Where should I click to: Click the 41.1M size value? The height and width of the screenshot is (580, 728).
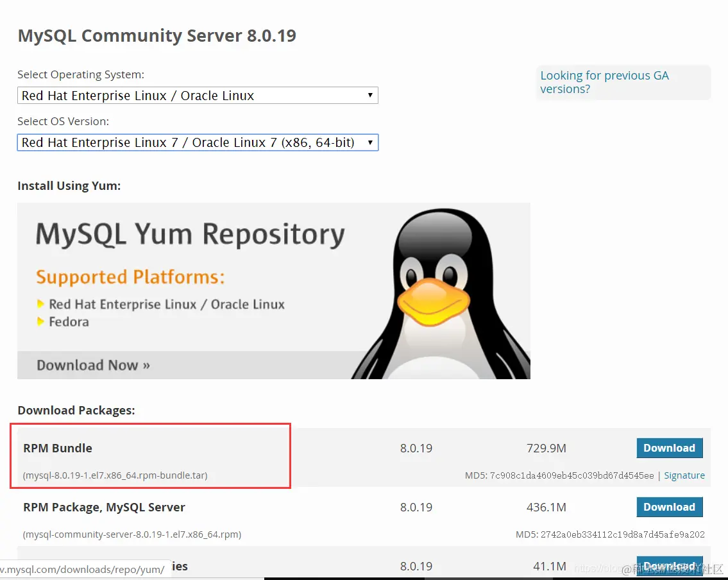(x=550, y=566)
